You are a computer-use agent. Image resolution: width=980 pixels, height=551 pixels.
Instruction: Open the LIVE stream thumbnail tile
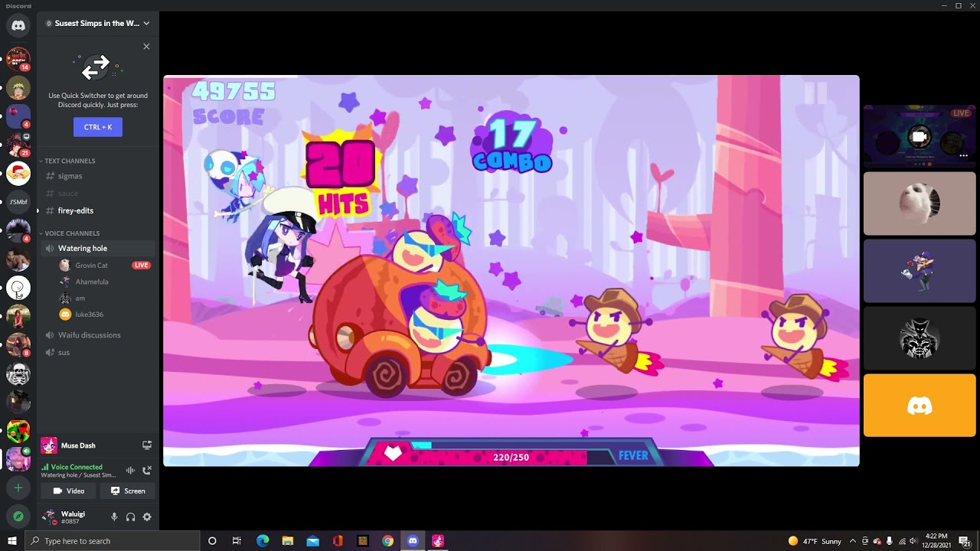click(x=920, y=135)
